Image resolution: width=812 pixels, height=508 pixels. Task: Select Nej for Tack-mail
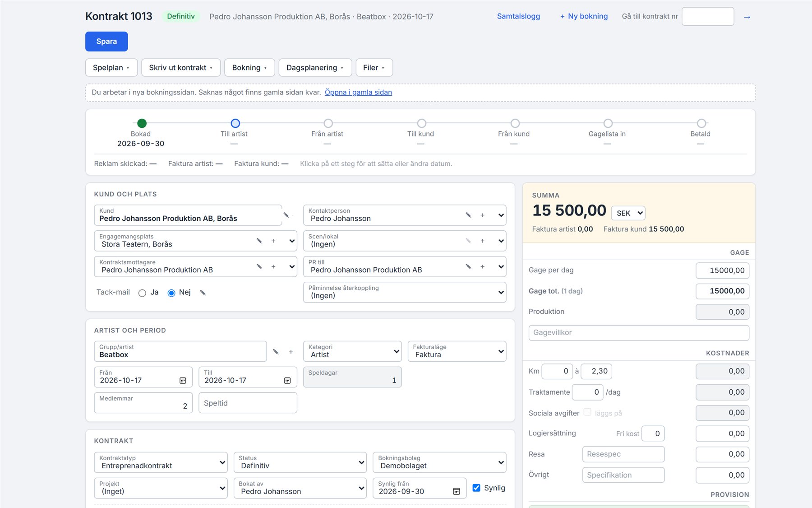171,293
